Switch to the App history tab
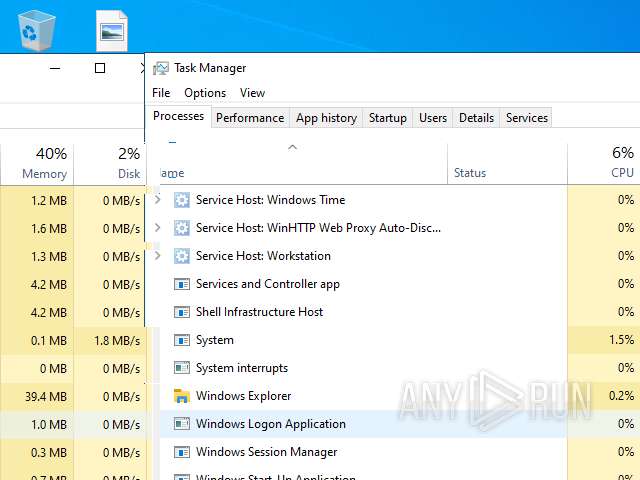This screenshot has width=640, height=480. (327, 118)
